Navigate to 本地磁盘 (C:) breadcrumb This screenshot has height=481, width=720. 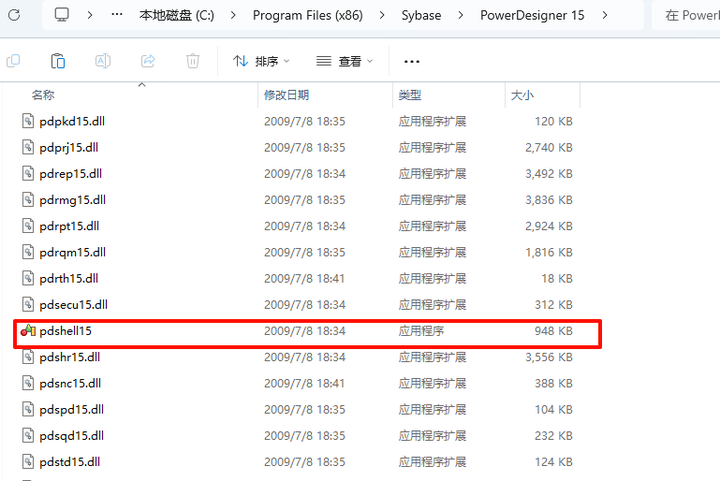(177, 15)
